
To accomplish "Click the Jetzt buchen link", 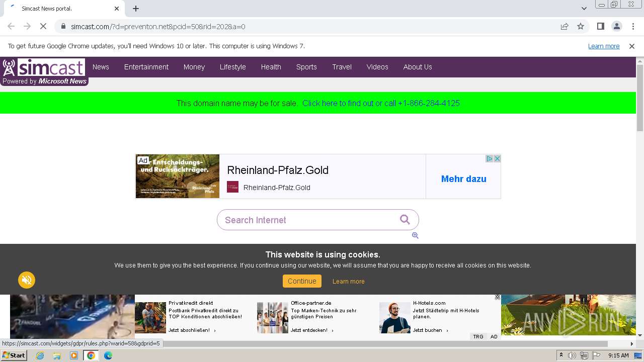I will click(430, 330).
